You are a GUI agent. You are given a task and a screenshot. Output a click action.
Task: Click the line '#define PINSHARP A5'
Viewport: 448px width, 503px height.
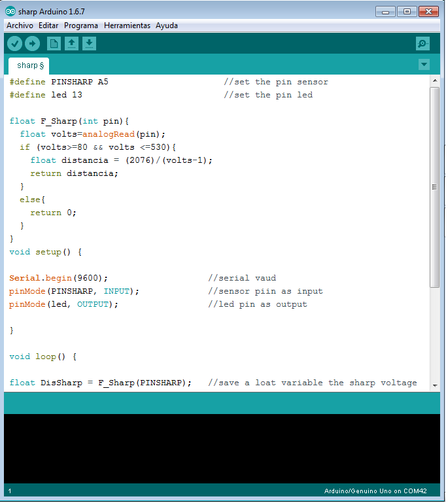[59, 82]
